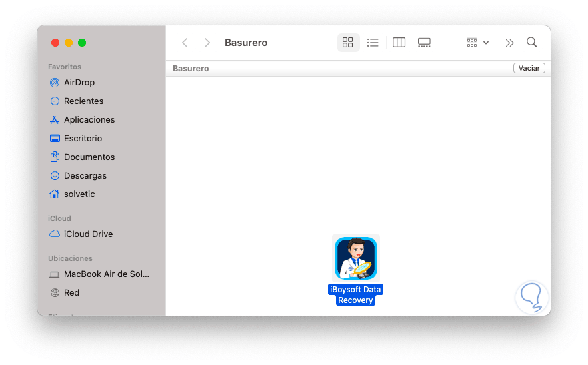Go forward with the right arrow
This screenshot has width=588, height=365.
pos(207,43)
